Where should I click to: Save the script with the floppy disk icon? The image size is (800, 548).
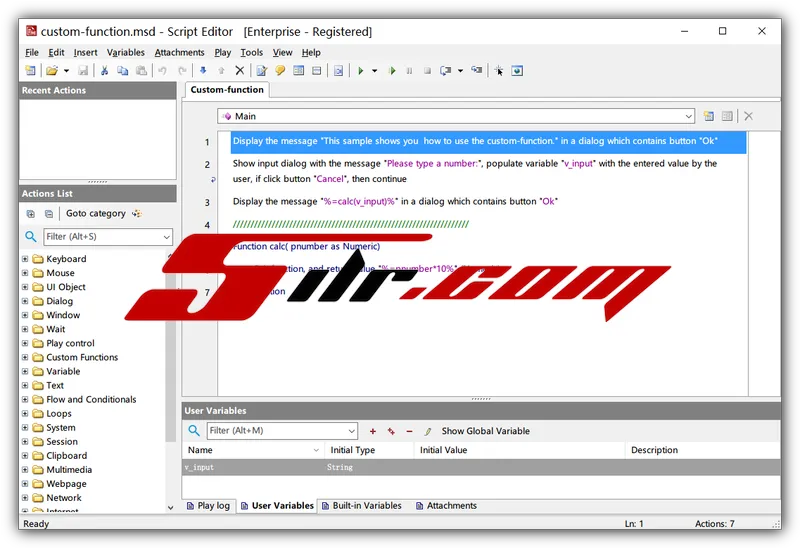[x=83, y=70]
